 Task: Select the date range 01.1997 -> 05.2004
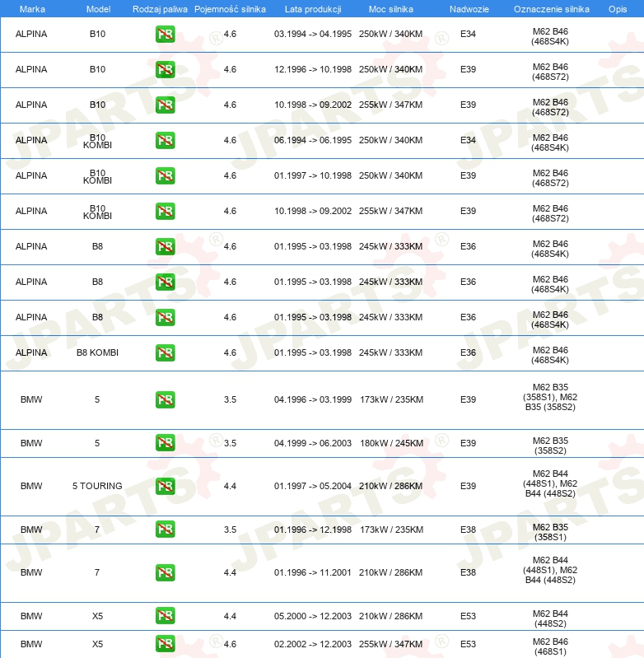click(313, 486)
